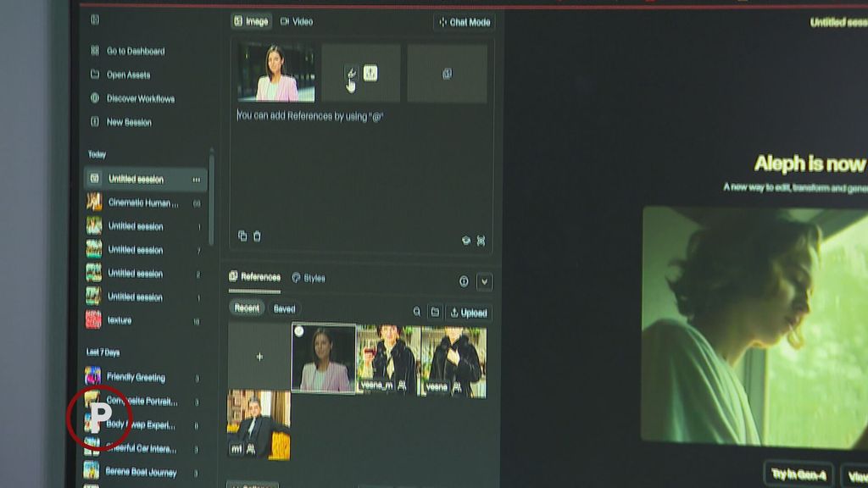Click the copy prompt icon
Image resolution: width=868 pixels, height=488 pixels.
tap(242, 236)
